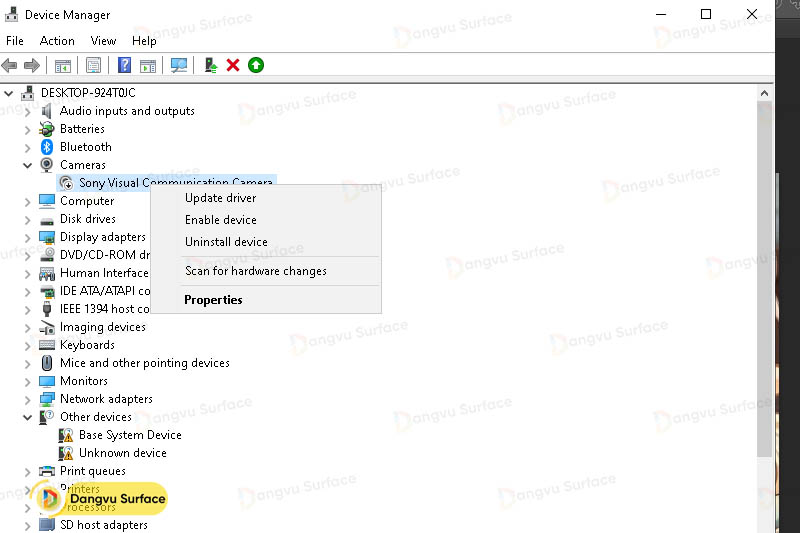Viewport: 800px width, 533px height.
Task: Expand the Imaging devices category
Action: 28,327
